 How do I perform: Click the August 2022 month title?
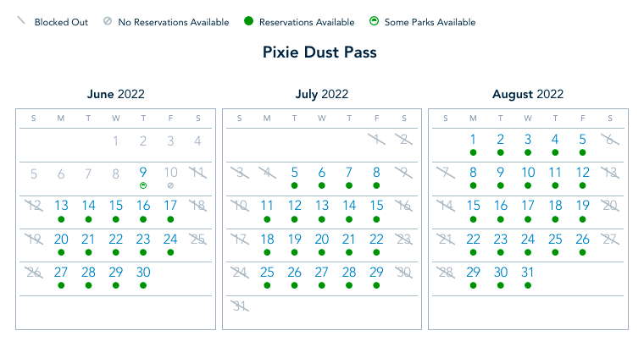tap(527, 94)
